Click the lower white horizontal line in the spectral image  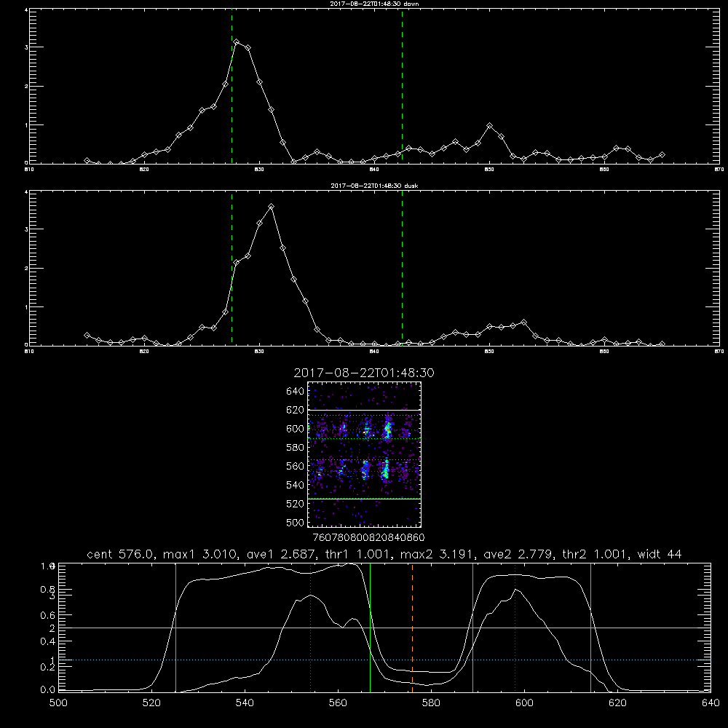pos(364,499)
